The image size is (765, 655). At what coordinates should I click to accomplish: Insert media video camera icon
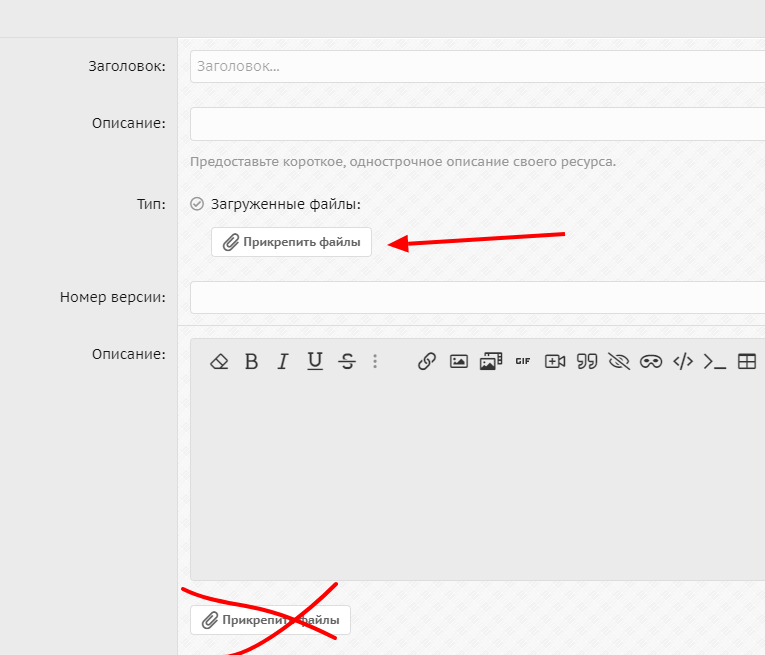click(555, 361)
